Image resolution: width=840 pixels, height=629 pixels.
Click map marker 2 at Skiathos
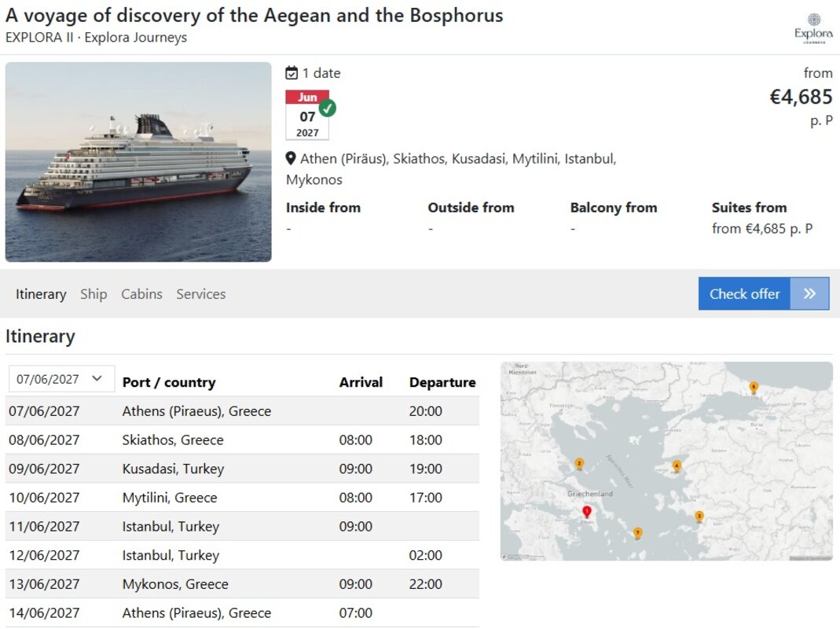579,464
